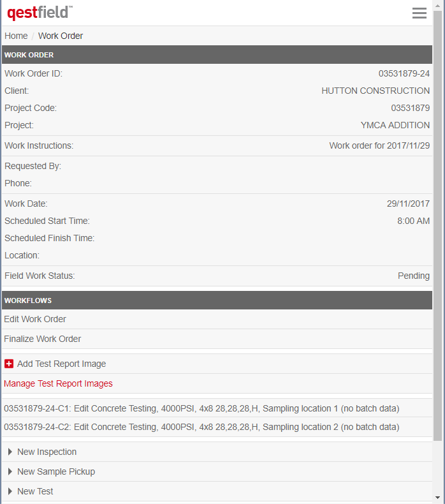The image size is (445, 504).
Task: Edit concrete test 03531879-24-C2
Action: click(x=201, y=427)
